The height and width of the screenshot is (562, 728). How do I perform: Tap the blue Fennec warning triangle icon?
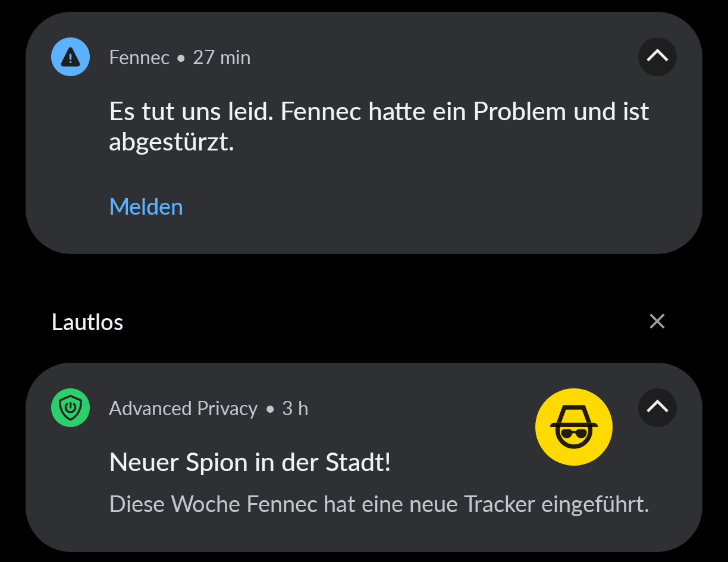[x=70, y=57]
